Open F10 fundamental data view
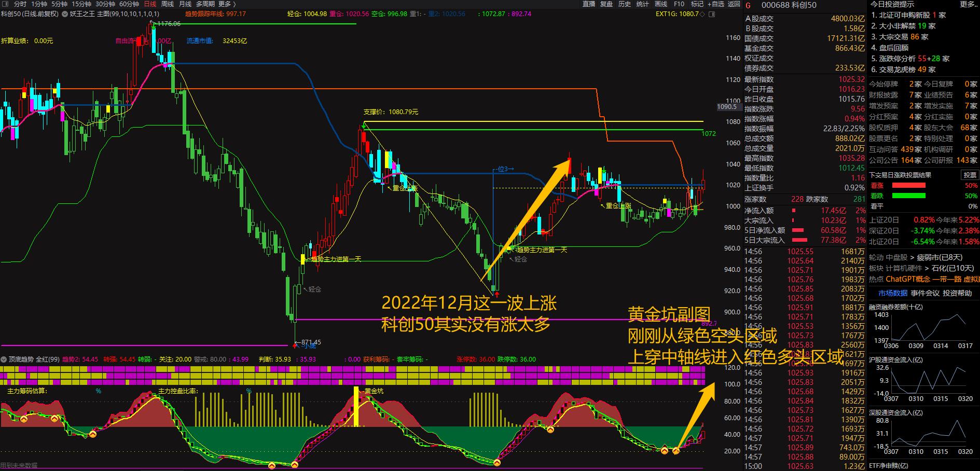The width and height of the screenshot is (980, 471). (680, 4)
